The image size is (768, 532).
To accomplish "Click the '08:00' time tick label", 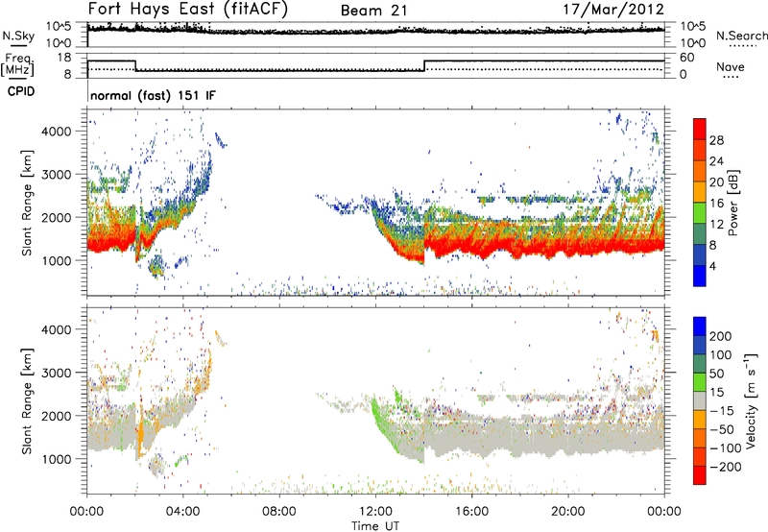I will tap(279, 512).
